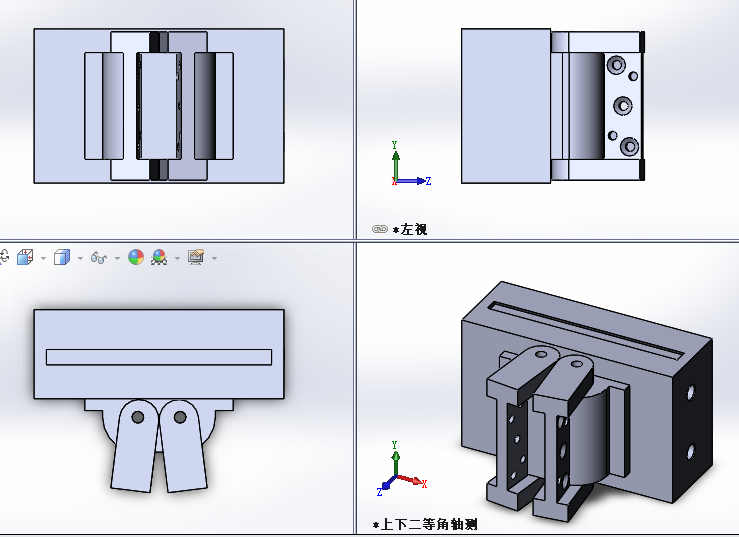Click the Apply Scene icon
Screen dimensions: 739x537
pyautogui.click(x=160, y=257)
